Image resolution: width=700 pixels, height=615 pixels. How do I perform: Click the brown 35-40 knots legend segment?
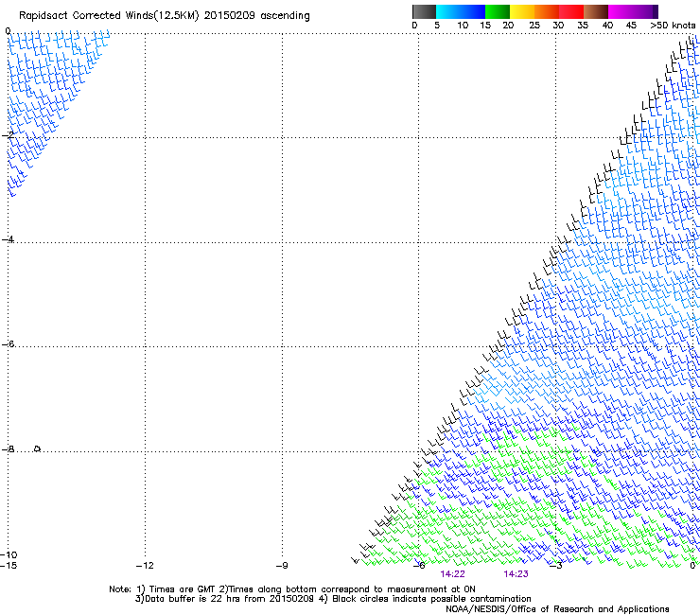596,11
